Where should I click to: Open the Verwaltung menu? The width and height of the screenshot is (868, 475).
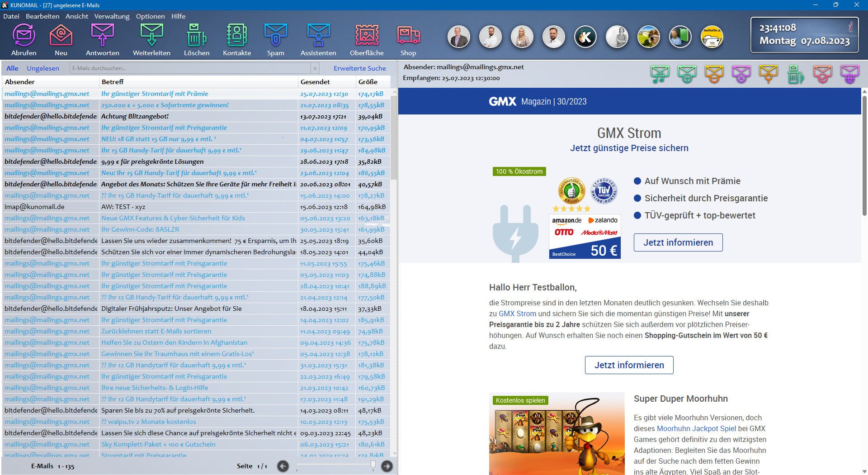pyautogui.click(x=112, y=16)
